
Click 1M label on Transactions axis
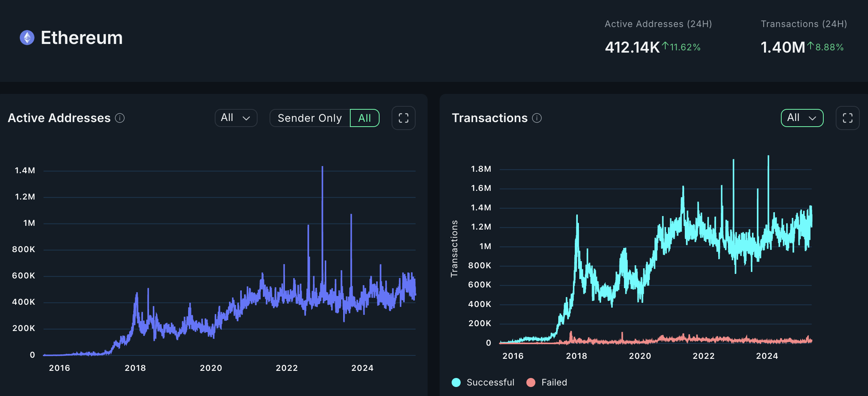click(485, 246)
